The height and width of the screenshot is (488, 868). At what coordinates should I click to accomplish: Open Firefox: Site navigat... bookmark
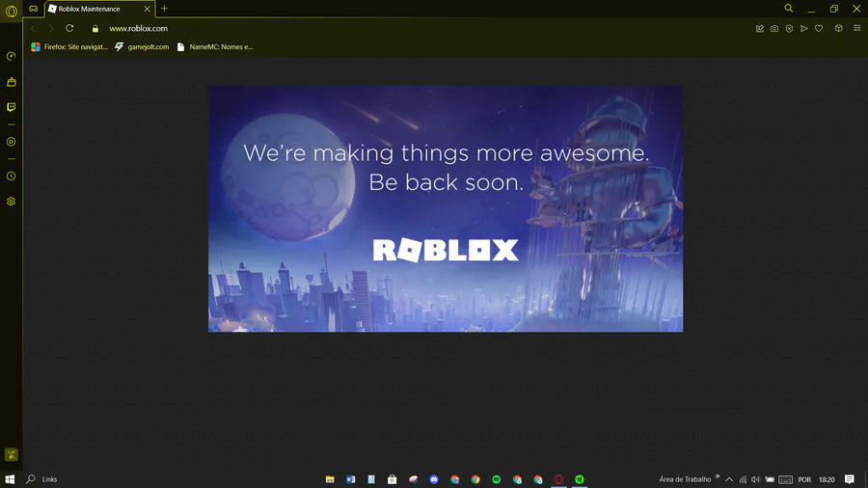69,47
